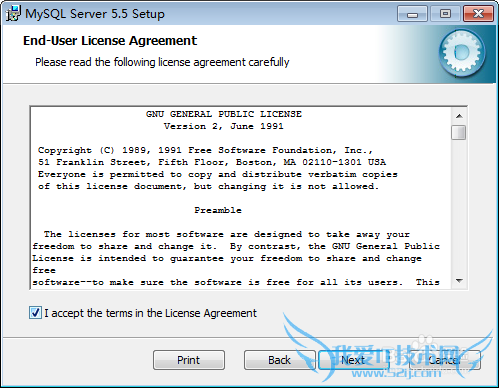499x388 pixels.
Task: Uncheck I accept the terms checkbox
Action: point(35,313)
